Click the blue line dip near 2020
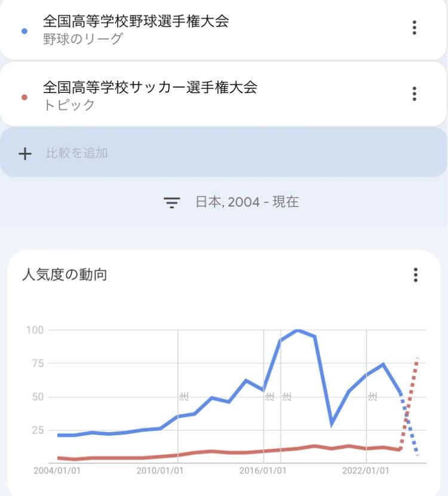 pos(332,424)
